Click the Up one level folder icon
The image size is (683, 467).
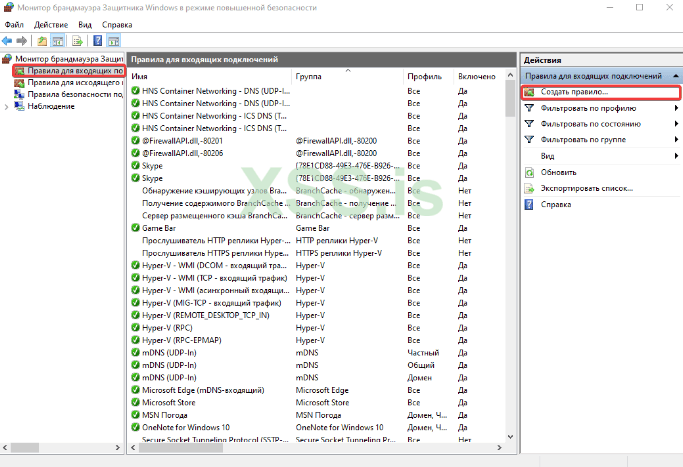[42, 41]
